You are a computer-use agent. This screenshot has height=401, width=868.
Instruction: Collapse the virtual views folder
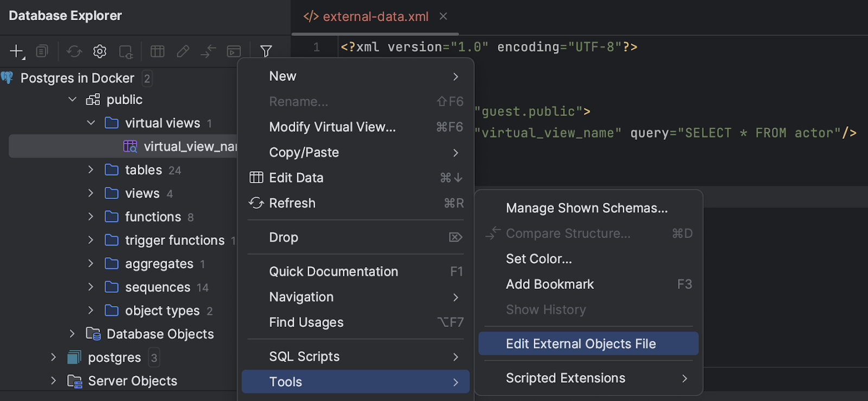click(91, 123)
